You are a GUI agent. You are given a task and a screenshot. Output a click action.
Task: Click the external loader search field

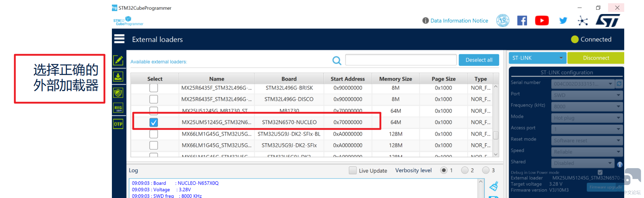coord(401,60)
